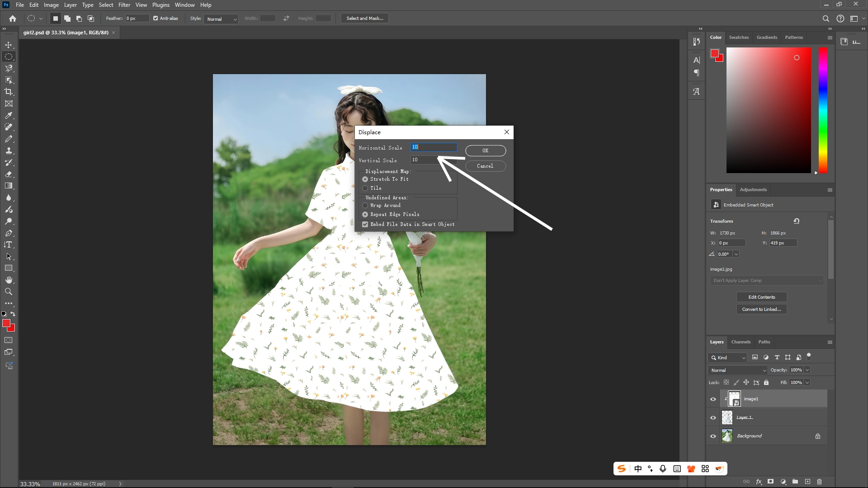Select the Hand tool

(9, 279)
